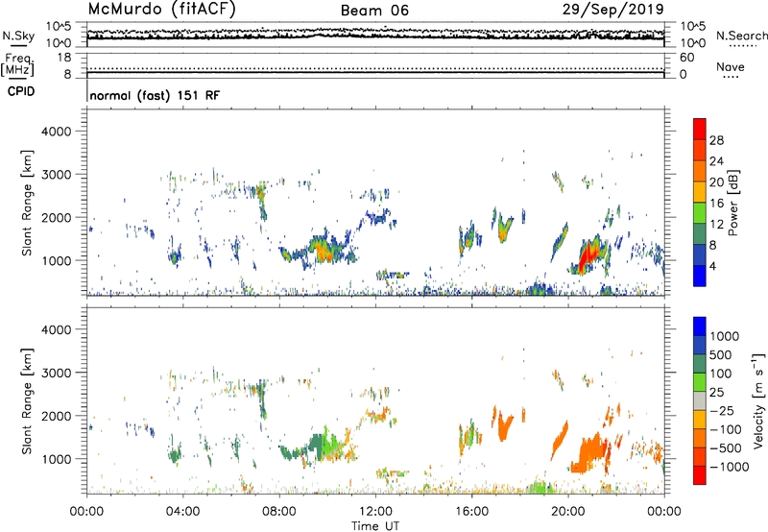Click the '20:00' time axis label
768x532 pixels.
point(568,512)
